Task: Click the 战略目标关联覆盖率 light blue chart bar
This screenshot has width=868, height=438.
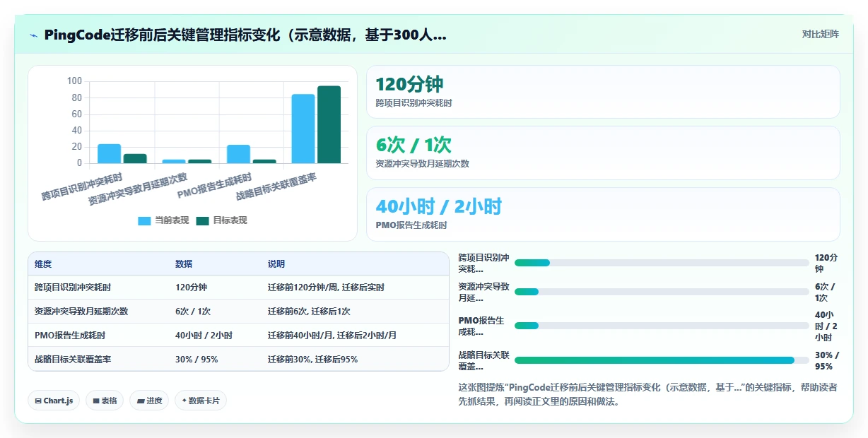Action: click(x=303, y=129)
